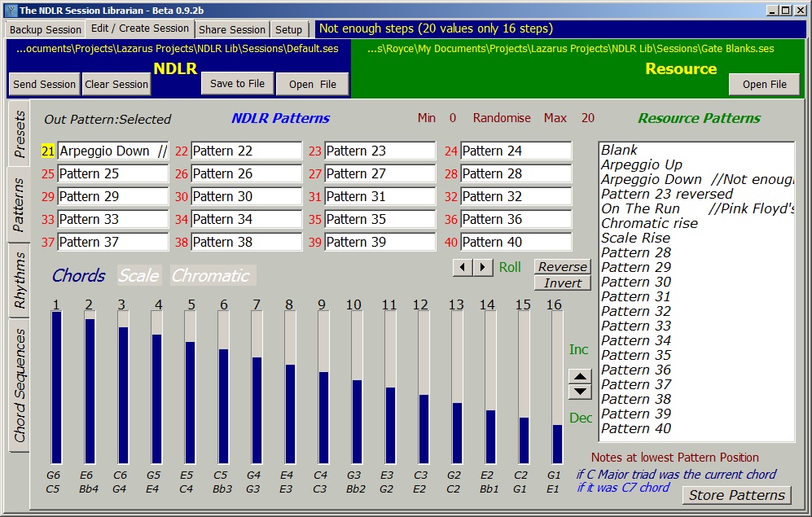The image size is (812, 517).
Task: Click the step 8 slider bar
Action: [x=289, y=388]
